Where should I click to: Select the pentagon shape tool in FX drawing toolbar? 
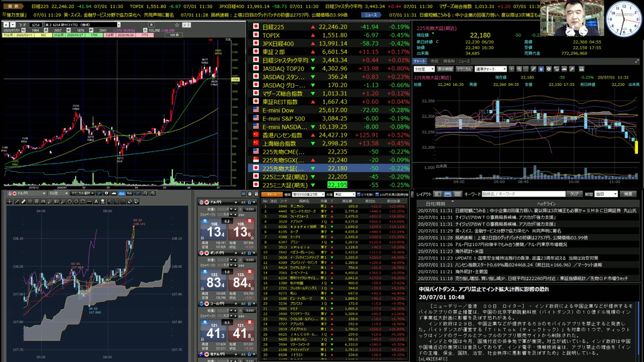(x=69, y=202)
